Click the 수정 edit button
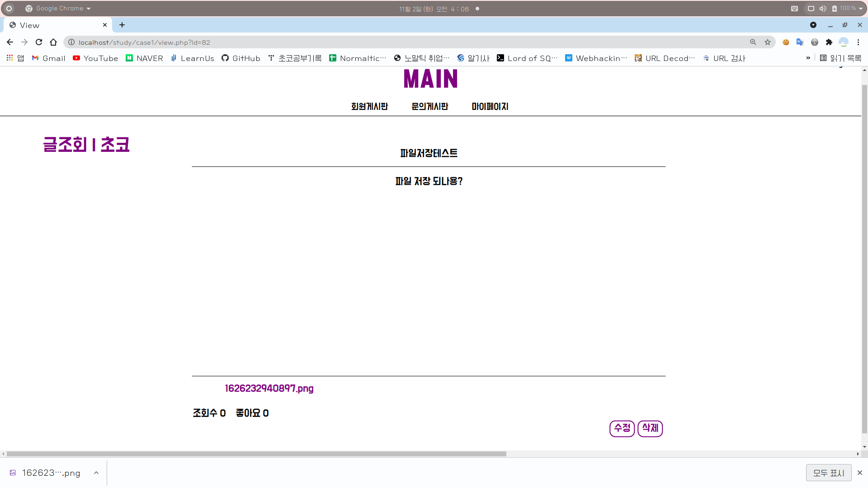868x488 pixels. 622,428
